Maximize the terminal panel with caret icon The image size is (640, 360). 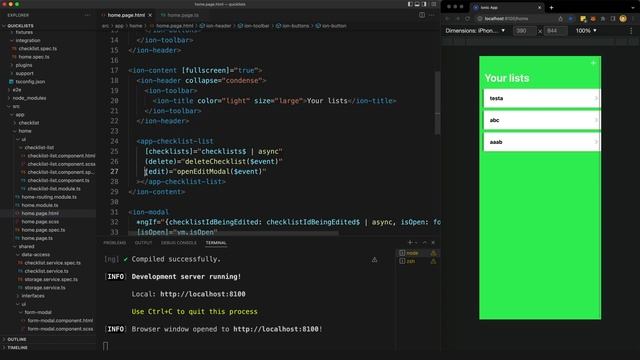click(x=424, y=242)
